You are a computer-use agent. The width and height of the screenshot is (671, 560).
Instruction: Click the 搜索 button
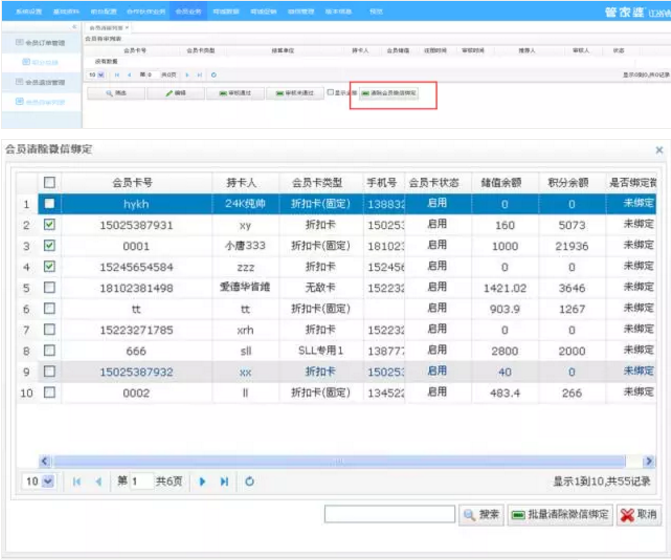481,515
